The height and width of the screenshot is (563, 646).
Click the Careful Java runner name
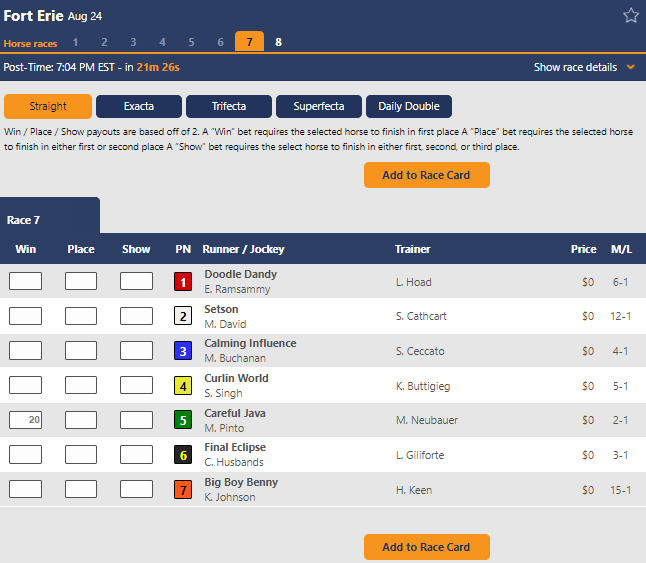click(235, 413)
